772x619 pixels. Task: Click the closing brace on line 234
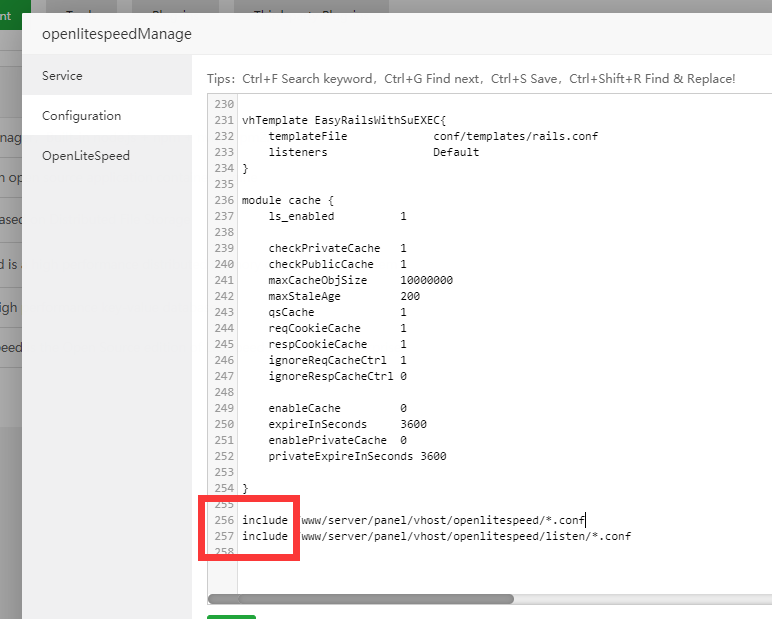pos(245,168)
